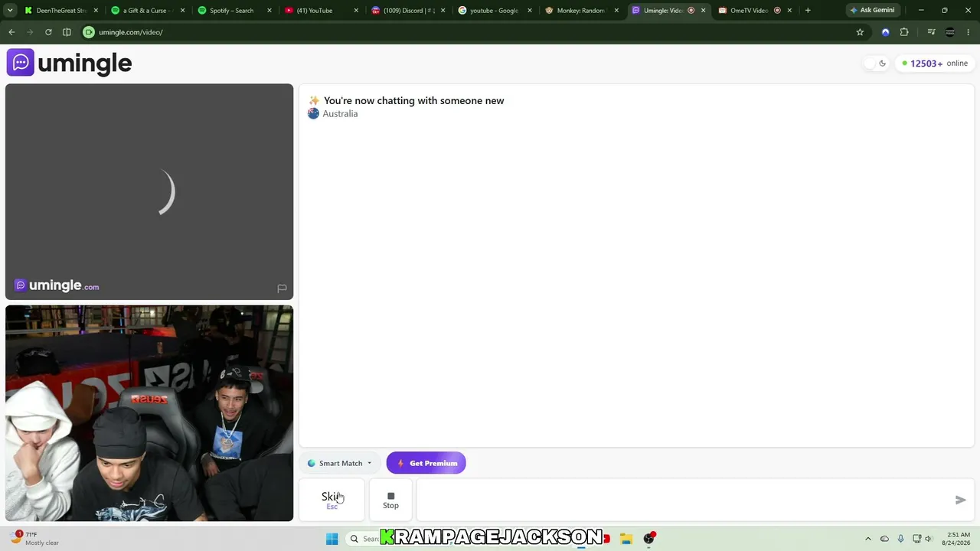Open File Explorer from taskbar
Screen dimensions: 980x551
point(626,539)
